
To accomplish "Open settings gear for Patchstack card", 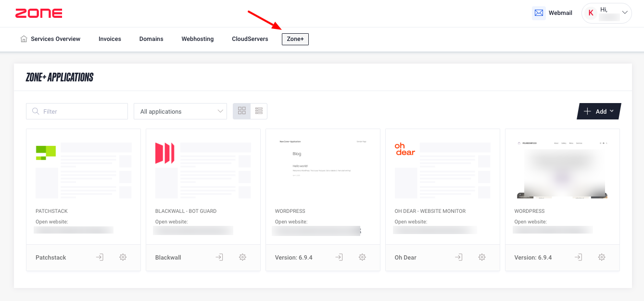I will [x=123, y=257].
